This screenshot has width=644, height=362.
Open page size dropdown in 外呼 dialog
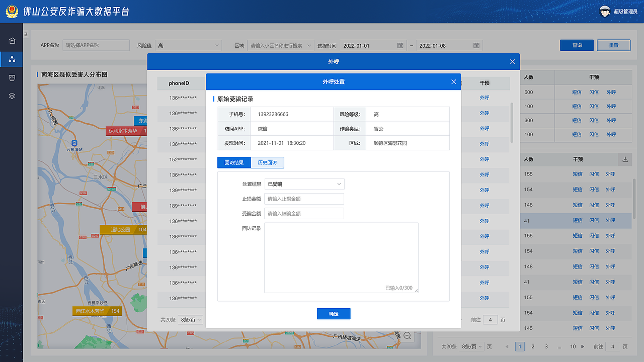(x=191, y=320)
